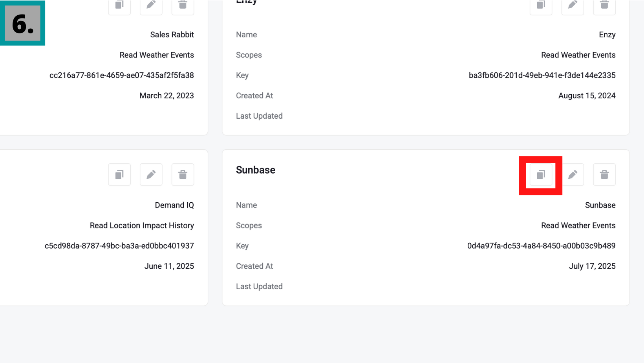Copy the Sunbase API key
The height and width of the screenshot is (363, 644).
click(541, 174)
